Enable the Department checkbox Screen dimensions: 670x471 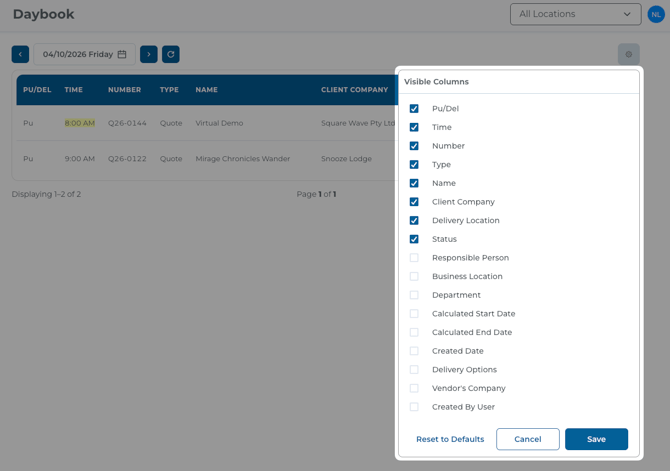[x=414, y=295]
